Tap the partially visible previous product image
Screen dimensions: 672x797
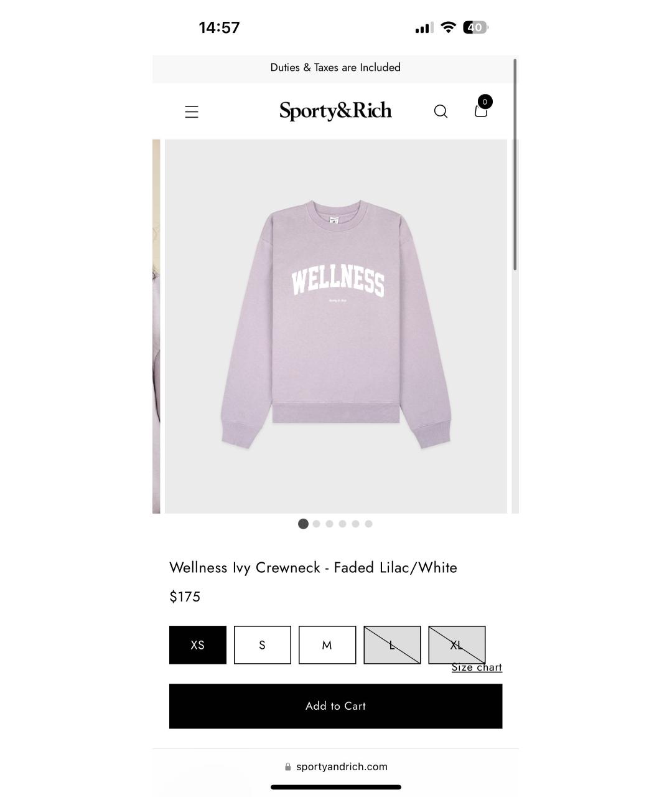(x=156, y=326)
